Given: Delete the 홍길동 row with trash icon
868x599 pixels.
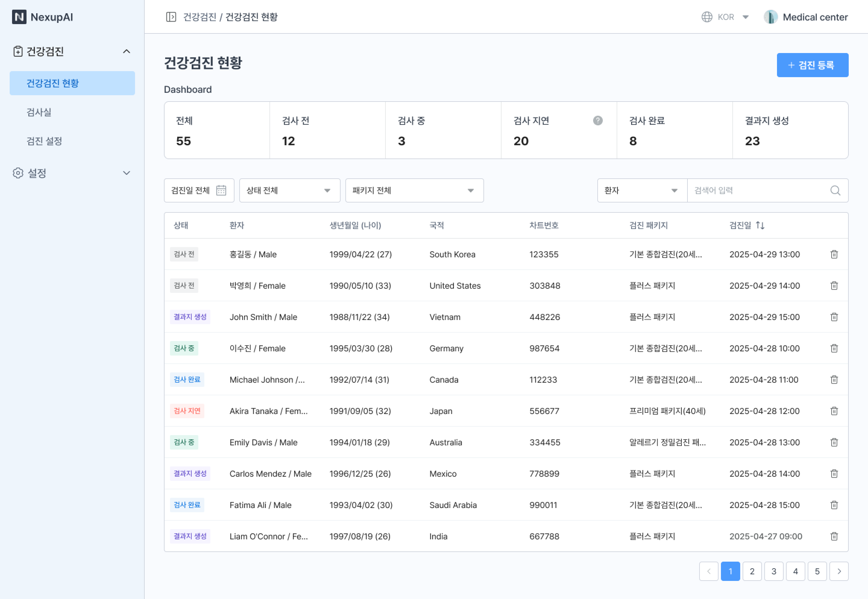Looking at the screenshot, I should 834,254.
